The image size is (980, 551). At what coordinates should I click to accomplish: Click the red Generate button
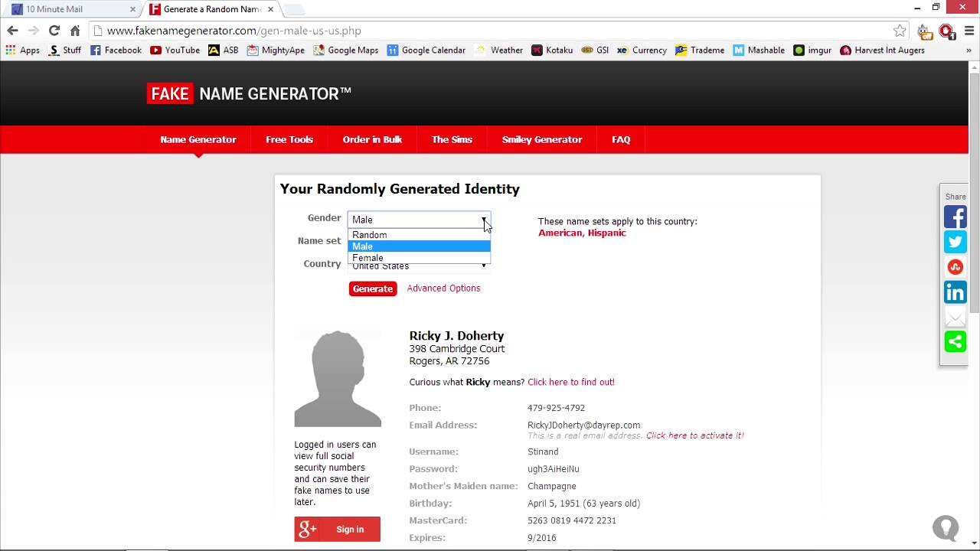(x=373, y=289)
